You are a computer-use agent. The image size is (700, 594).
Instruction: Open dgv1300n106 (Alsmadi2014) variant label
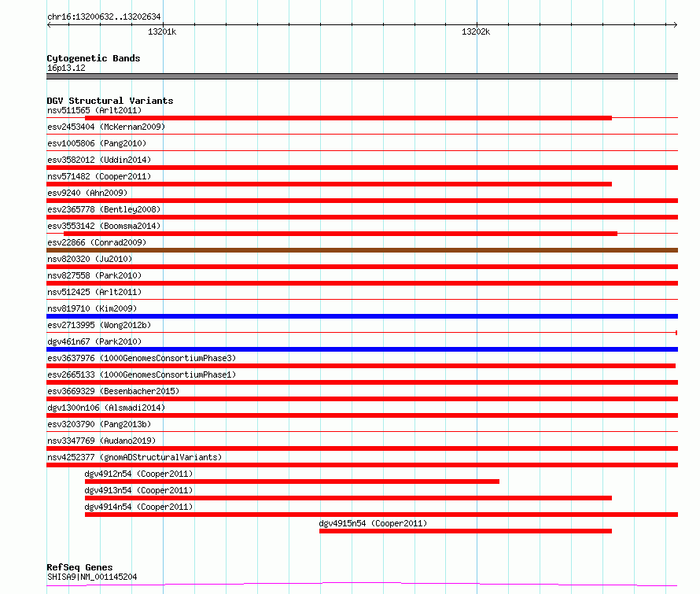(x=106, y=408)
